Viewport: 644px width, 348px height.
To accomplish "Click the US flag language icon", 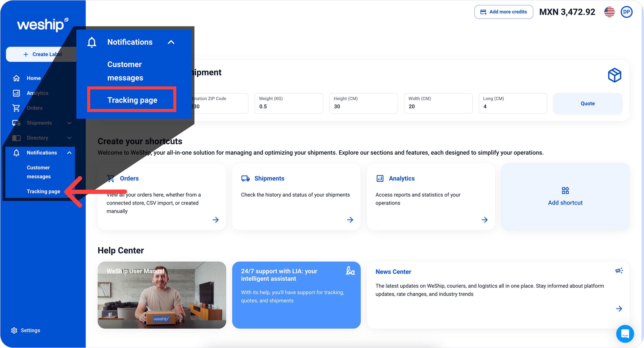I will click(610, 12).
